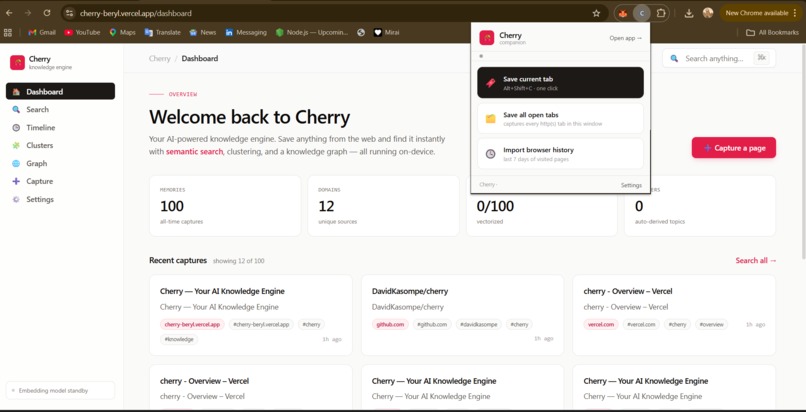The image size is (806, 412).
Task: Click the Cherry extension icon in toolbar
Action: pos(642,13)
